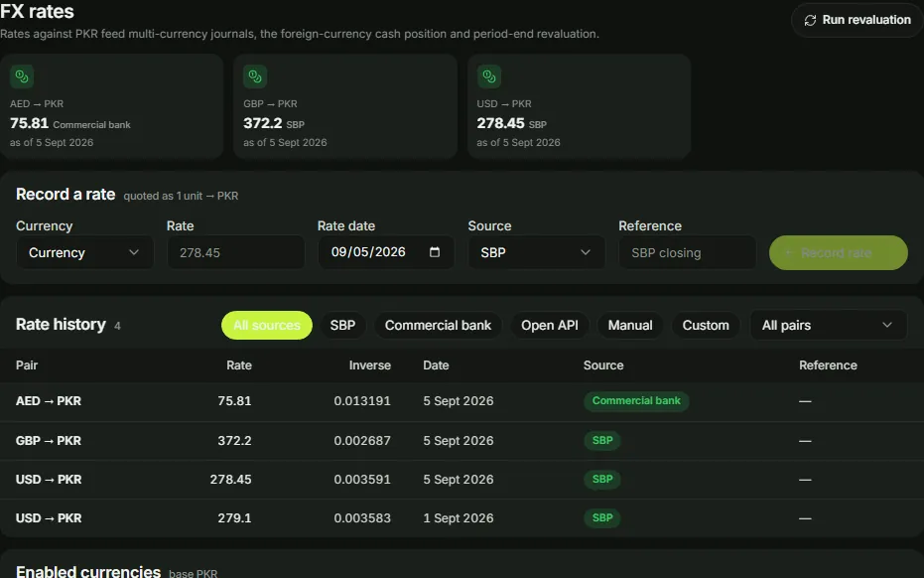Expand the Source SBP dropdown
Viewport: 924px width, 578px height.
[x=536, y=252]
